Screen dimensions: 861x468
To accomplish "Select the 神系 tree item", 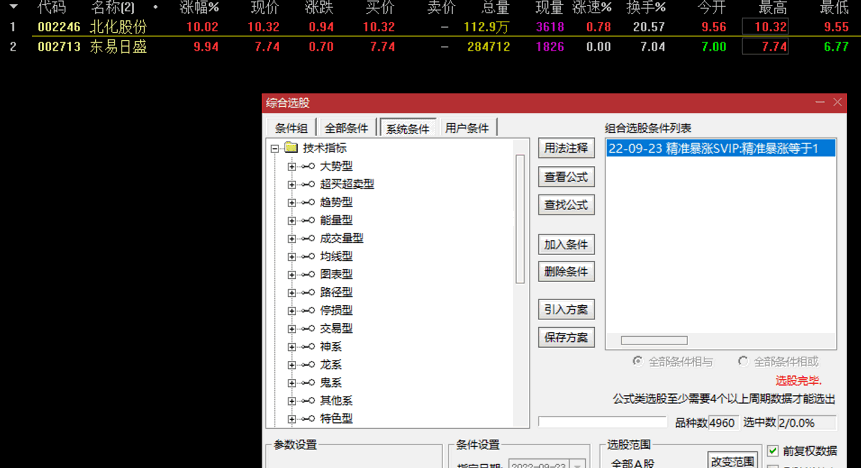I will tap(331, 347).
